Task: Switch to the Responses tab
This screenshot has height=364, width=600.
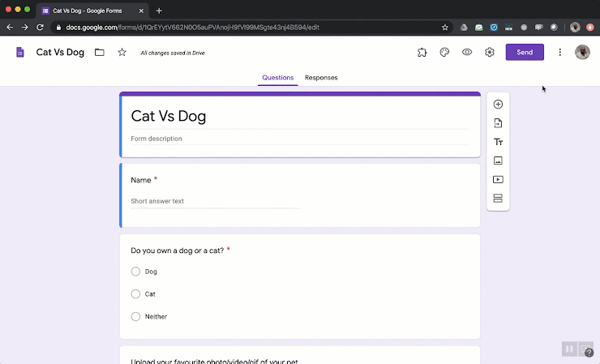Action: (321, 78)
